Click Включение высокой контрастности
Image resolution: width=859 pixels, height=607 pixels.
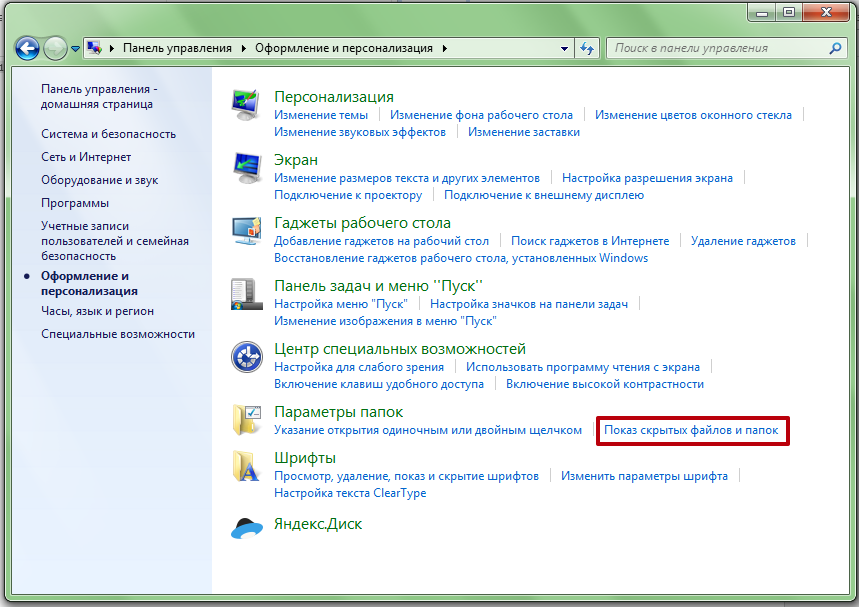tap(605, 384)
